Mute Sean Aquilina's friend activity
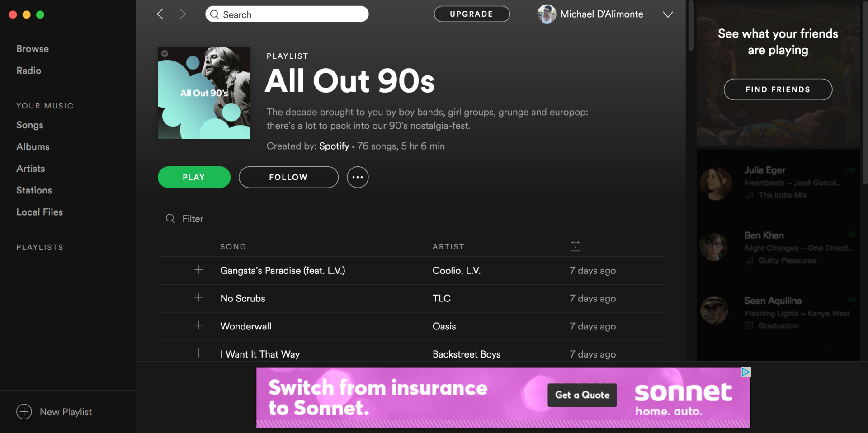 [x=852, y=299]
